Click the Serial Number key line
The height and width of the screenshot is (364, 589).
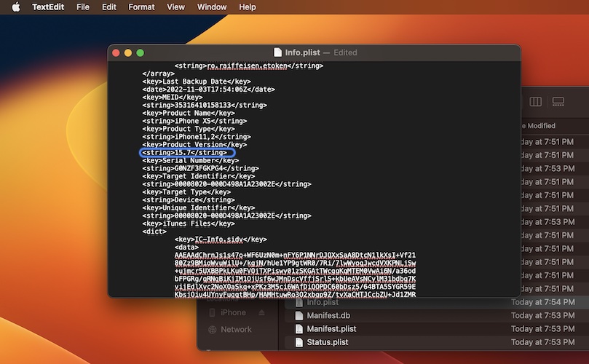point(191,160)
